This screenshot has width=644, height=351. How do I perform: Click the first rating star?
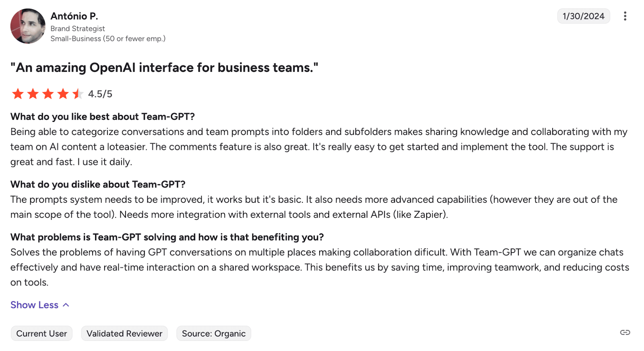tap(18, 94)
